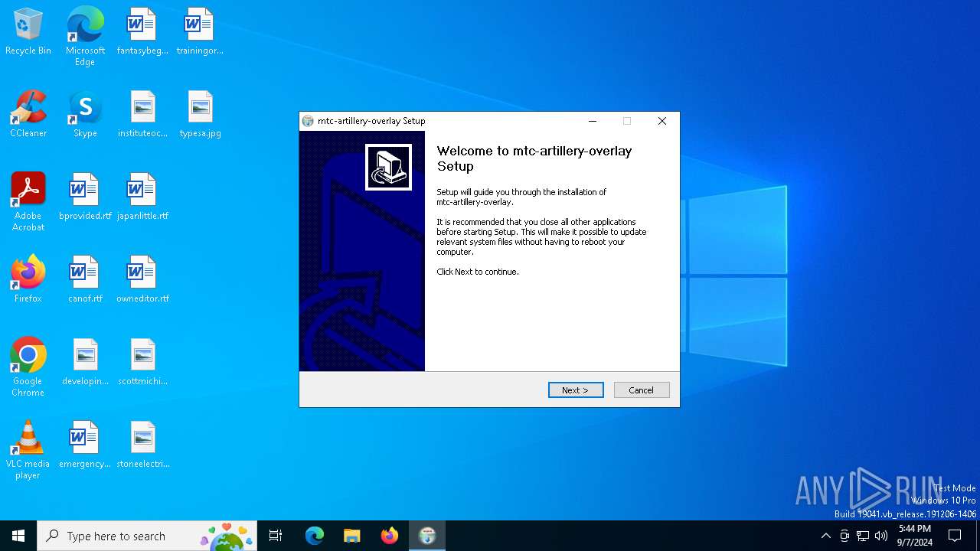Launch Microsoft Edge from the taskbar
The image size is (980, 551).
(315, 536)
